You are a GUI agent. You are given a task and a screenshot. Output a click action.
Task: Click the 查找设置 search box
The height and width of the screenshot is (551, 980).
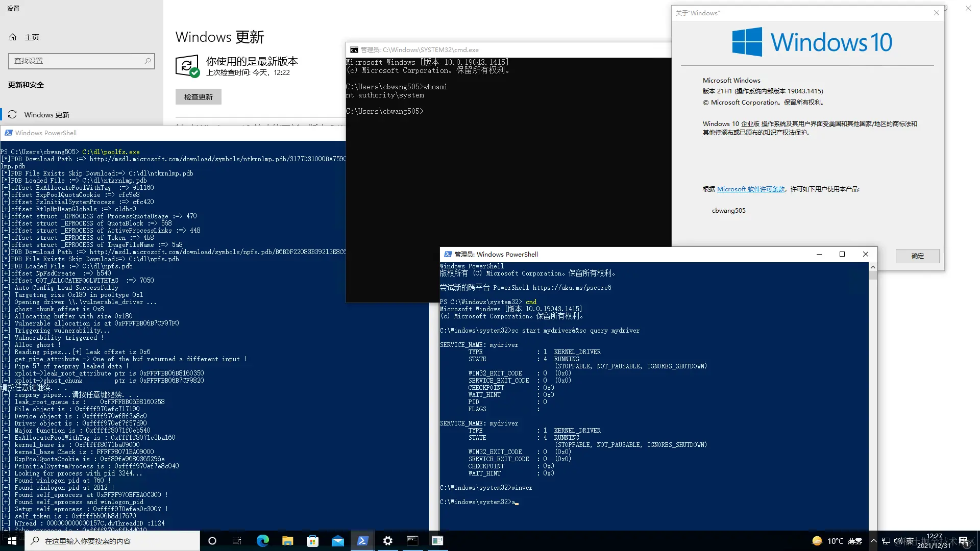81,61
